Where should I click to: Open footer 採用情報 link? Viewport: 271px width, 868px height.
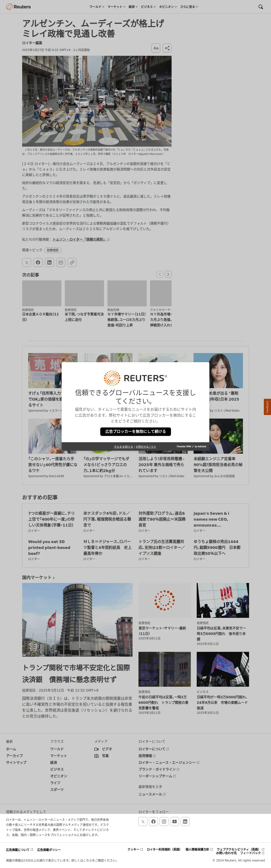[x=147, y=756]
